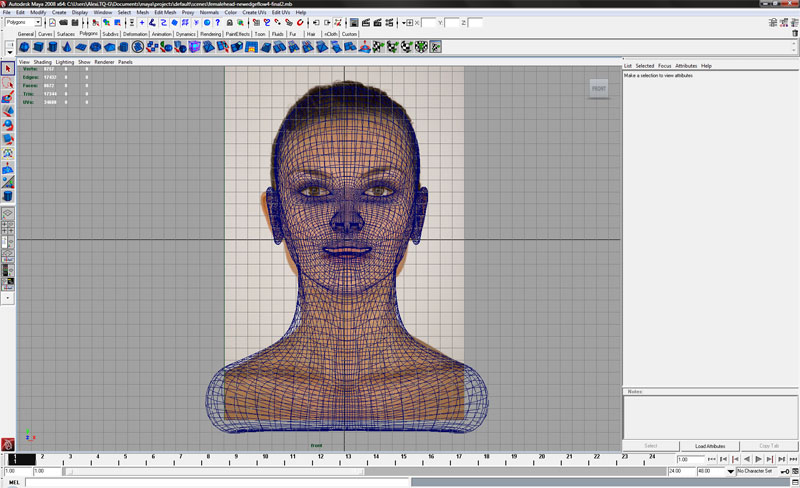Open the Attribute Editor Attributes menu
800x488 pixels.
pyautogui.click(x=686, y=66)
